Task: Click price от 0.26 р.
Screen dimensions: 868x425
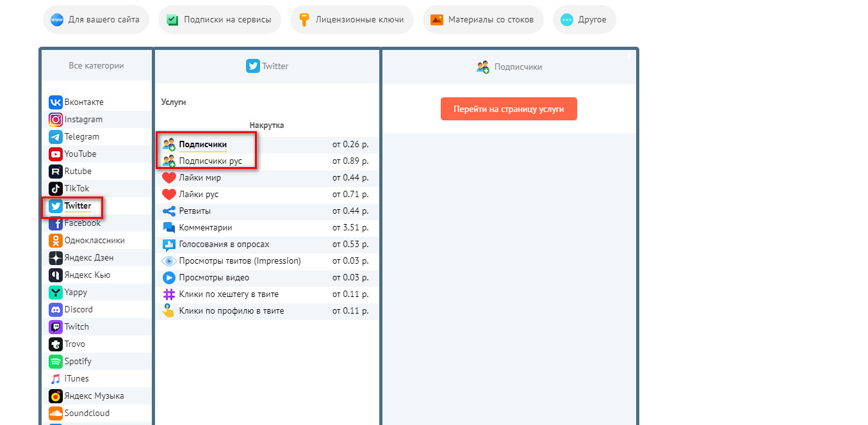Action: 350,145
